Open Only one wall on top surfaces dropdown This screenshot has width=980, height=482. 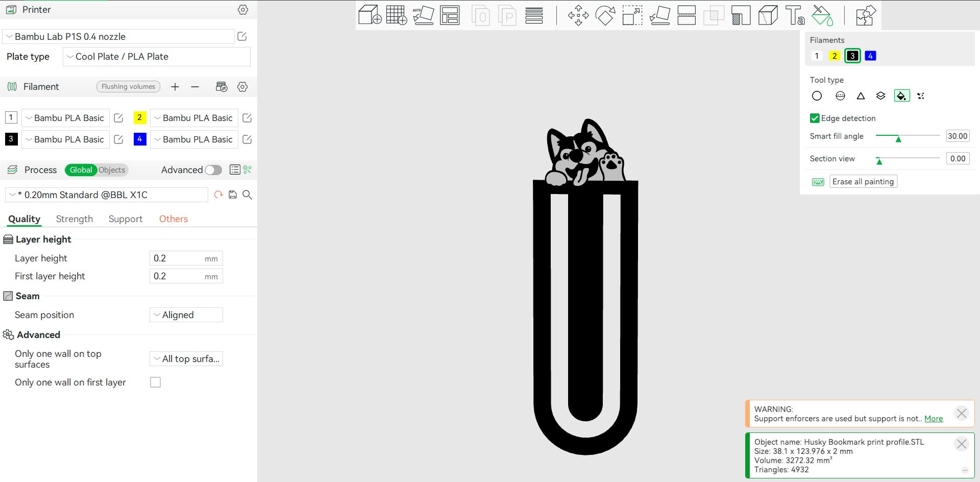pos(186,359)
